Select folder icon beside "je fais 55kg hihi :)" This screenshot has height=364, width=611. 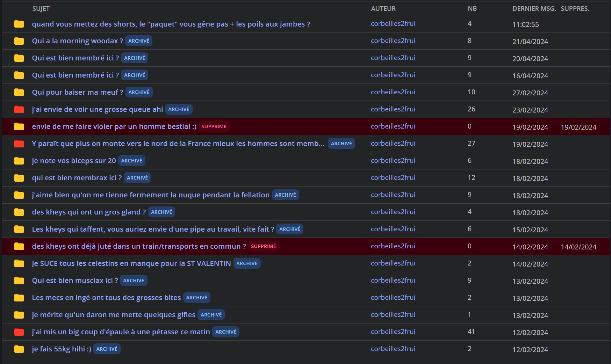(x=19, y=349)
